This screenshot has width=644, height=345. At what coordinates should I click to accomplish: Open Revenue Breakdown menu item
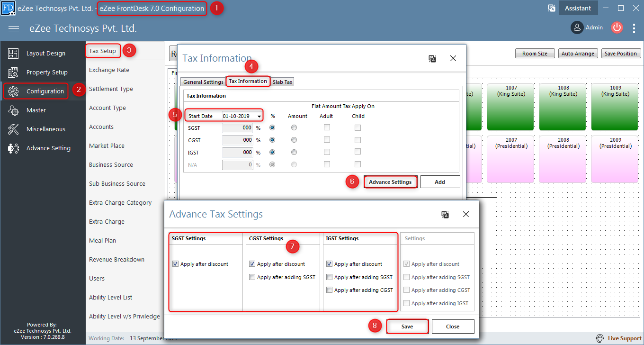(116, 259)
